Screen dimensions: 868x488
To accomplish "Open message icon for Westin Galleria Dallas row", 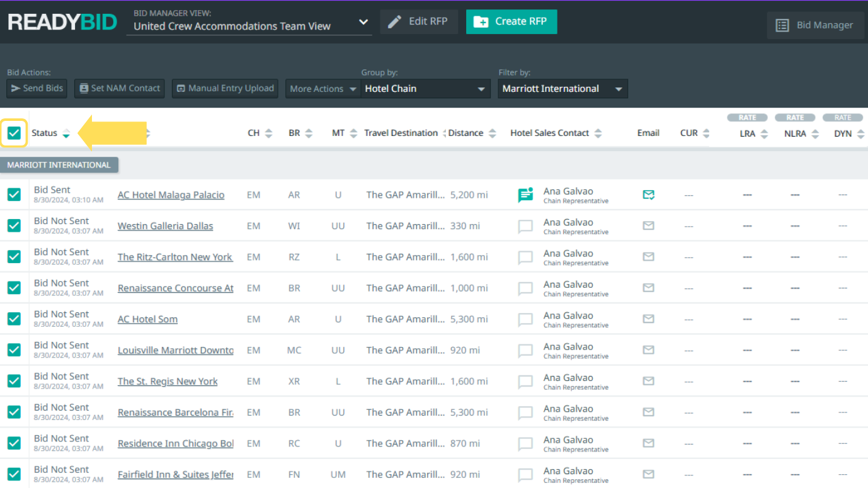I will tap(525, 226).
